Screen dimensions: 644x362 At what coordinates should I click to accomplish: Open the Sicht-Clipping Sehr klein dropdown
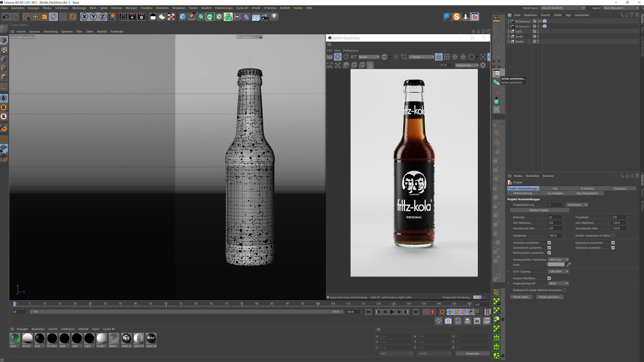(x=558, y=271)
